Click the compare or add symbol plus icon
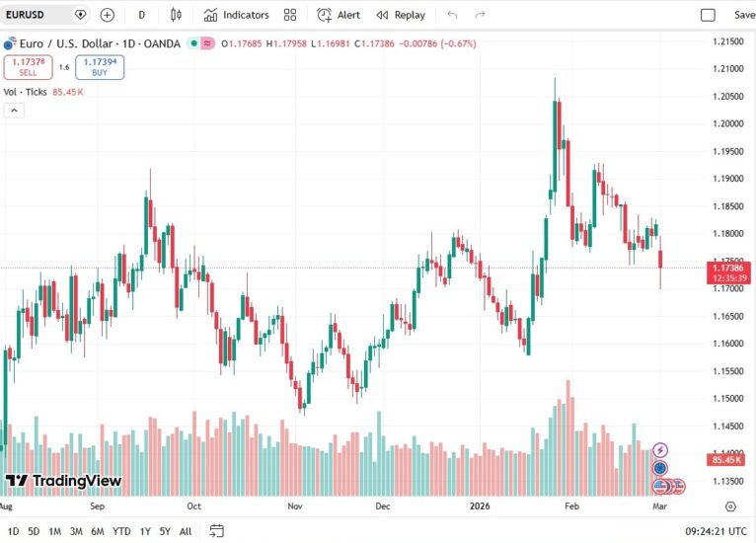 pyautogui.click(x=108, y=15)
